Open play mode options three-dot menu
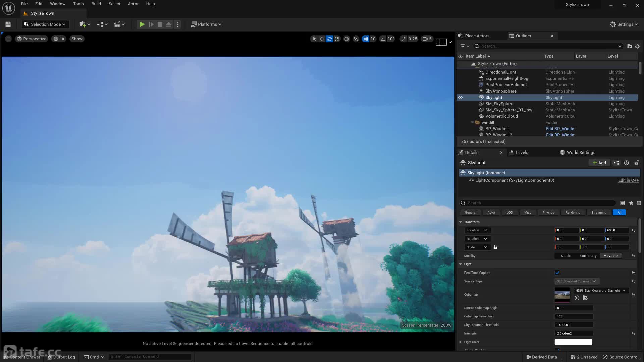 click(x=178, y=24)
